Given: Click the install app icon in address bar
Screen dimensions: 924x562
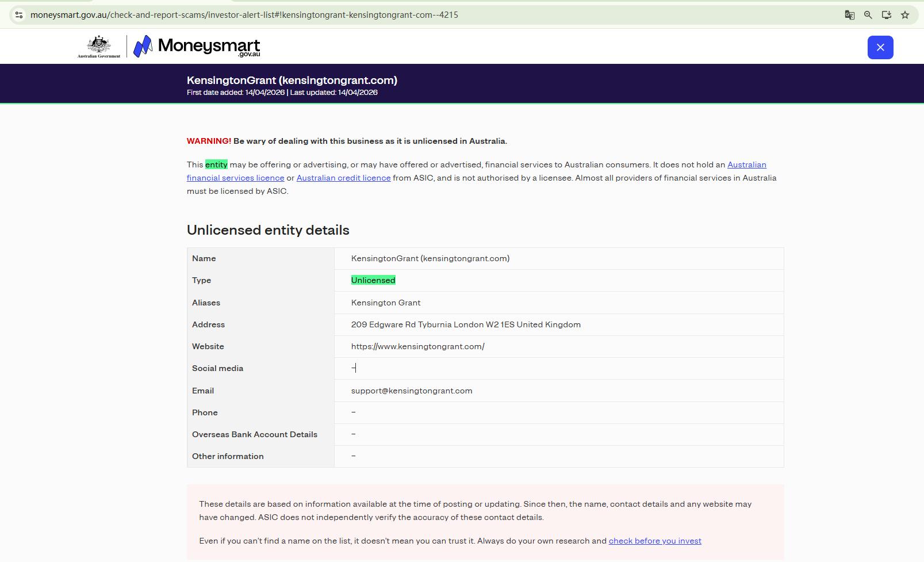Looking at the screenshot, I should (x=886, y=15).
